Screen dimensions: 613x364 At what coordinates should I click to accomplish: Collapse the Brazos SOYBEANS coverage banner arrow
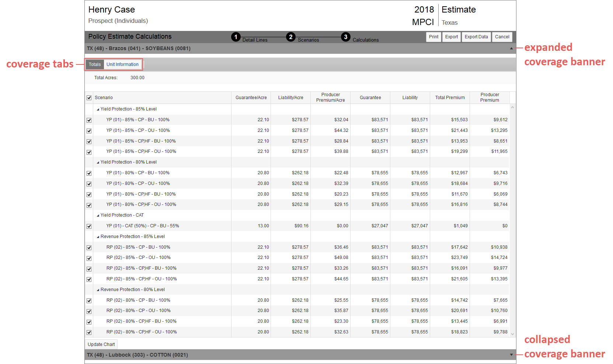(x=511, y=49)
